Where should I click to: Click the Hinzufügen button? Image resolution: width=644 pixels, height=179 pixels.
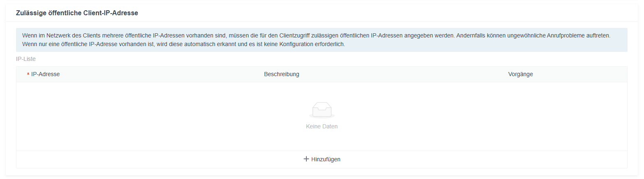322,159
